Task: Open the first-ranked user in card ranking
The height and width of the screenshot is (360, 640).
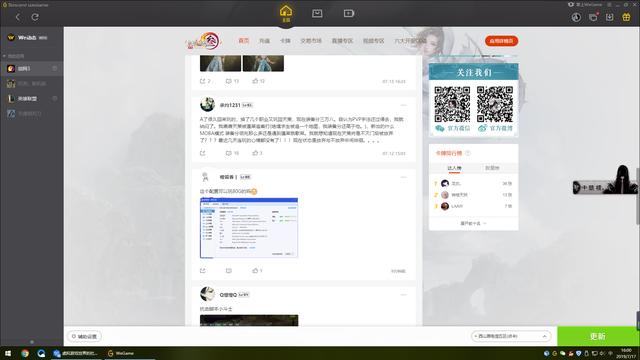Action: pos(473,184)
